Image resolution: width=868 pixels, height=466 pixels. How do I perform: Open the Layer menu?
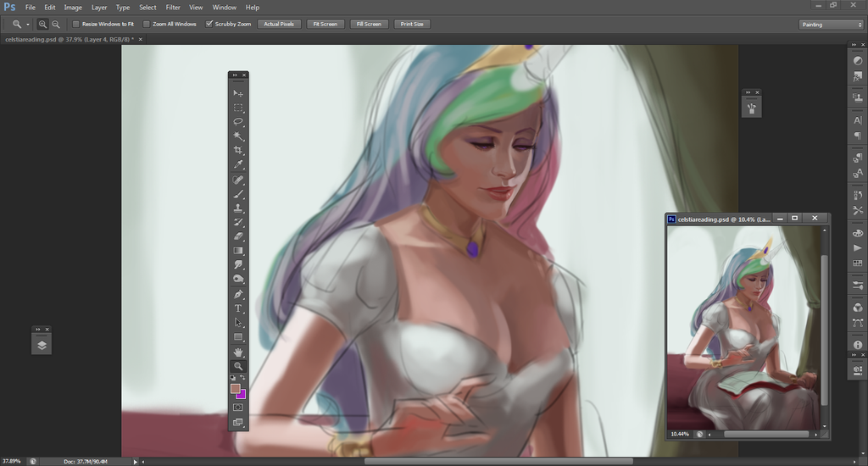tap(99, 7)
